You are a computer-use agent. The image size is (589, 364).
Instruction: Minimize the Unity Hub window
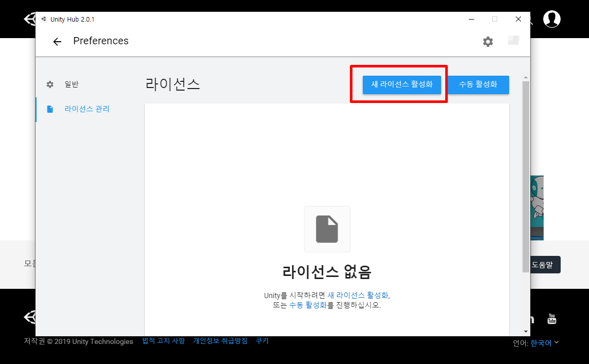(472, 19)
